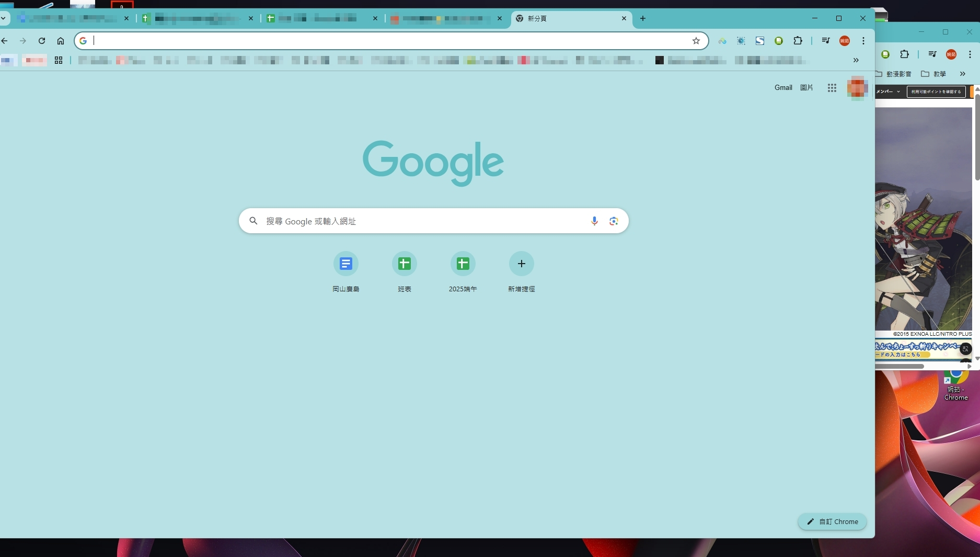Screen dimensions: 980x557
Task: Open Gmail link
Action: pos(783,88)
